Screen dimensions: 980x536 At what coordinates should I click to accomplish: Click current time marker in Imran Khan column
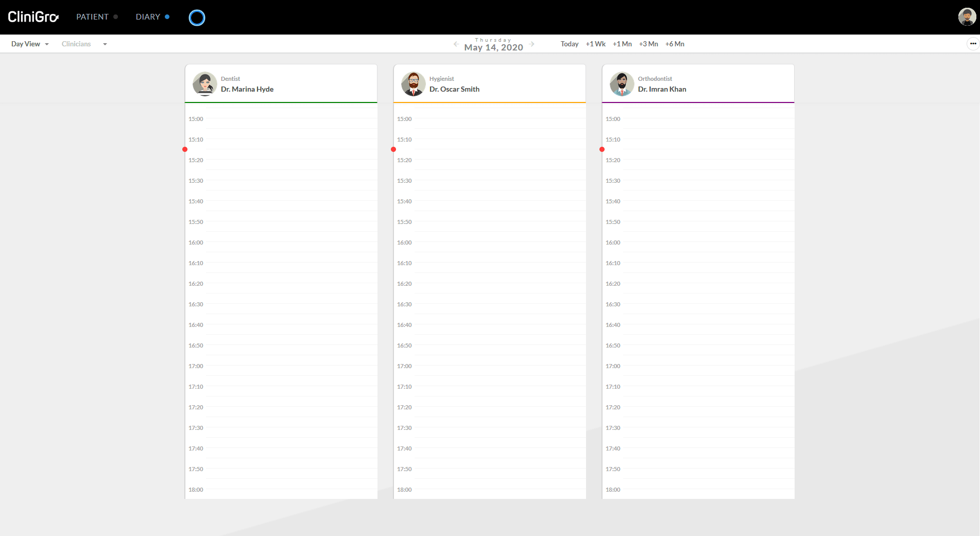[602, 149]
